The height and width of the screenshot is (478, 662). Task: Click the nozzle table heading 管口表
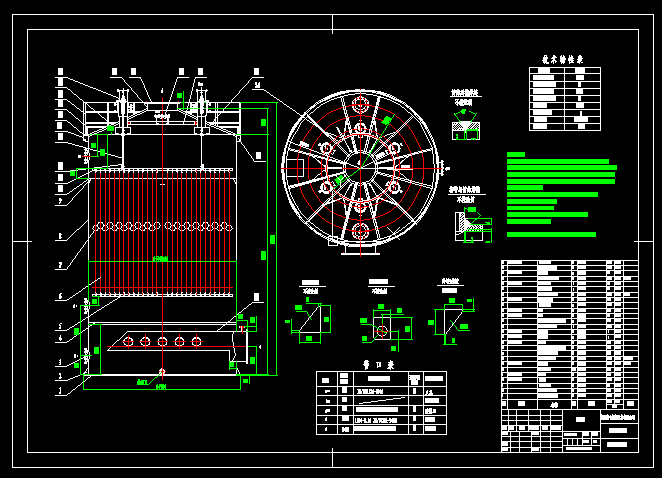[x=379, y=365]
